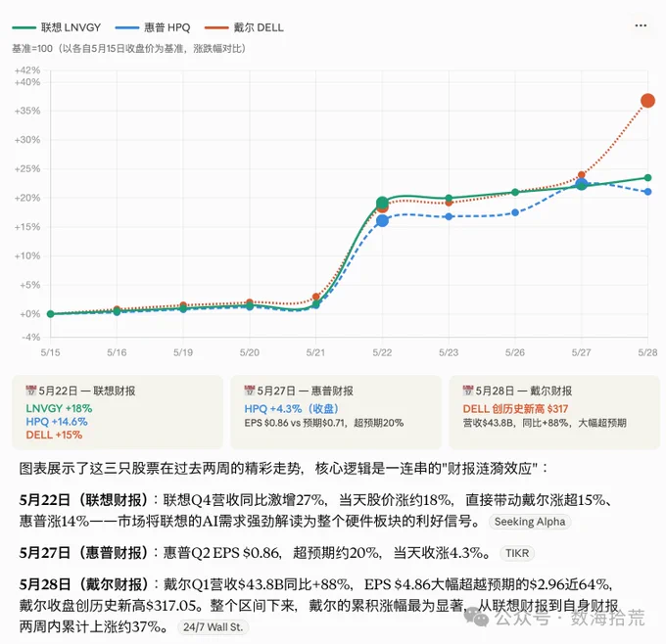Click the 5月27日 — 惠普财报 card title

pyautogui.click(x=305, y=391)
